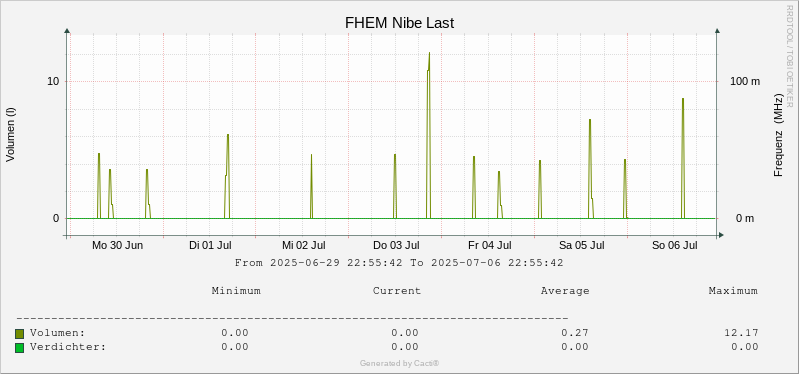Click the Generated by Cacti footer text

400,363
